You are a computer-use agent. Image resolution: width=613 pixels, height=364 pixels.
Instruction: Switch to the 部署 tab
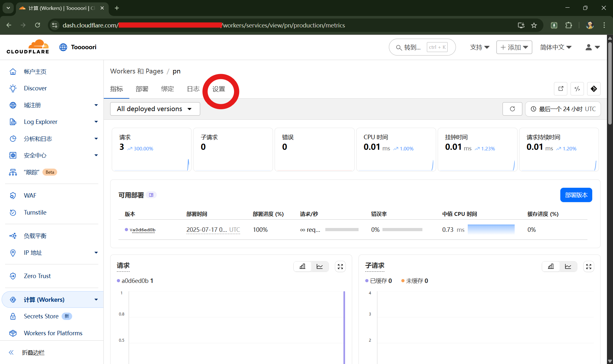tap(142, 89)
